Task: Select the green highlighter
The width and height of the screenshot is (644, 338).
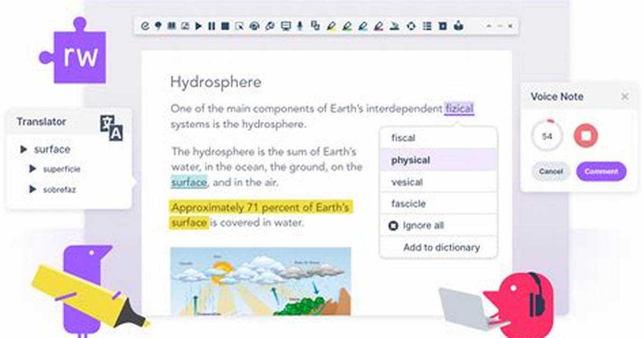Action: [x=347, y=26]
